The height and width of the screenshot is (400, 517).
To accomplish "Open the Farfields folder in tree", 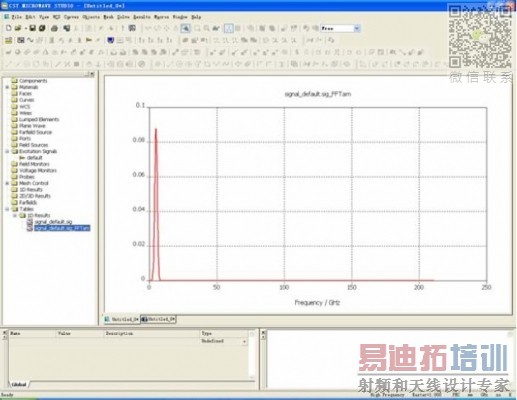I will (28, 202).
